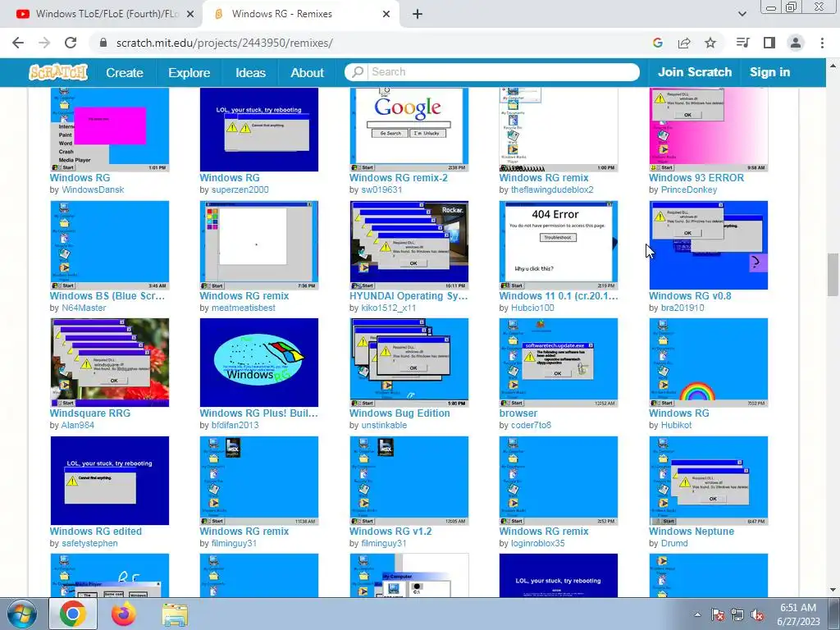Show hidden tray icons arrow
840x630 pixels.
coord(697,614)
